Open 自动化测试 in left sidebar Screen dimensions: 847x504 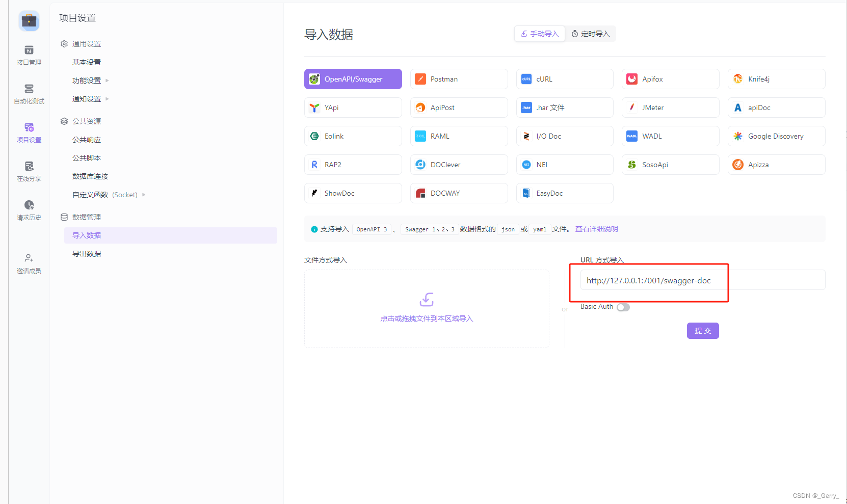pos(29,94)
